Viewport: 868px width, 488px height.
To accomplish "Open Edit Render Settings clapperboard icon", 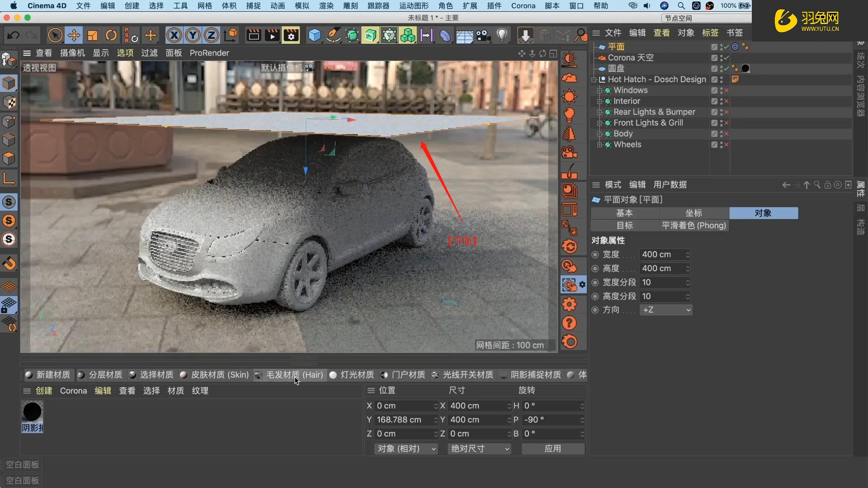I will [291, 35].
